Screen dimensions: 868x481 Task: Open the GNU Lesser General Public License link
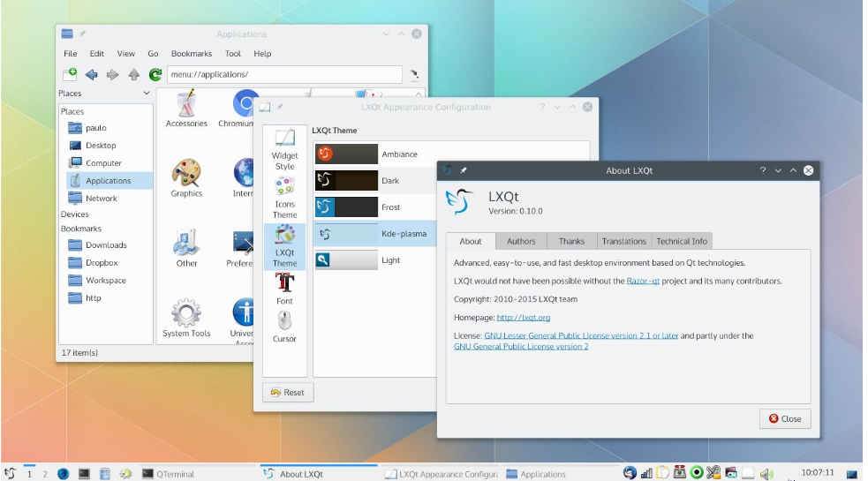point(581,336)
